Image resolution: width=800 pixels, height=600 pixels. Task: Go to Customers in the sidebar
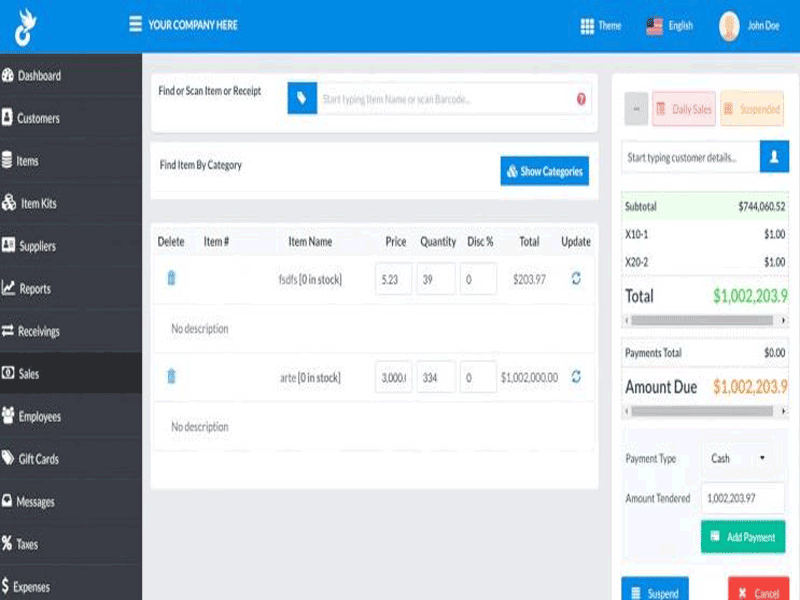(x=38, y=118)
